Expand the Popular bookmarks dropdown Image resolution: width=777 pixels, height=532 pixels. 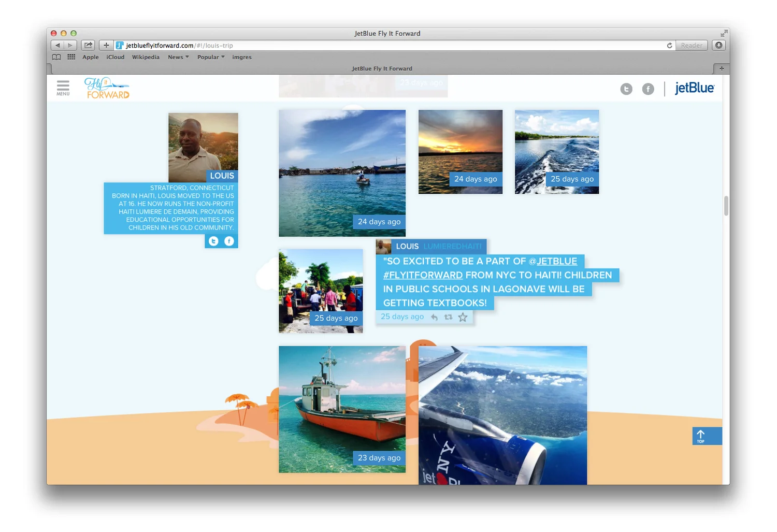pos(211,57)
